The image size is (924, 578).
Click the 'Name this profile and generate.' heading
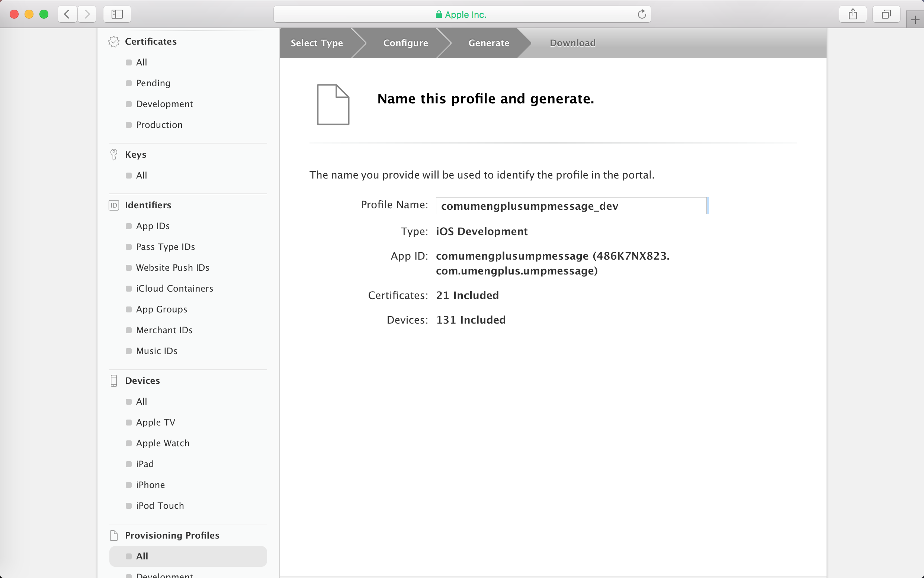pos(485,99)
